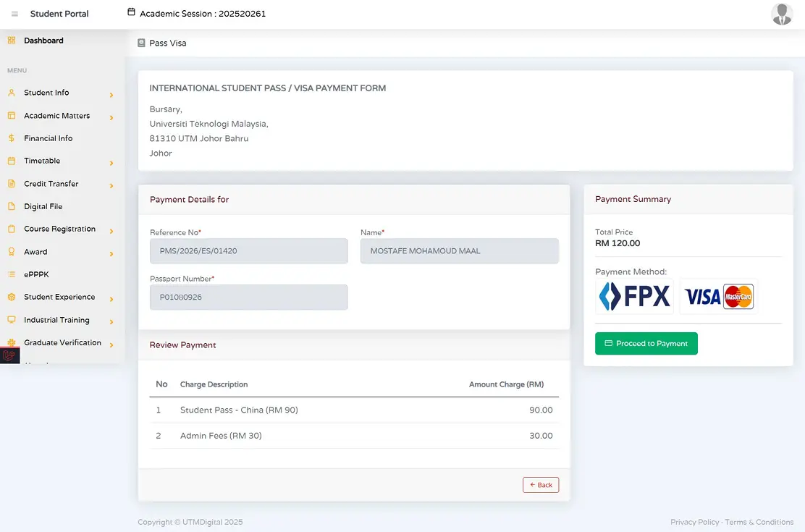The height and width of the screenshot is (532, 805).
Task: Click Academic Session : 202520261 text
Action: pos(203,14)
